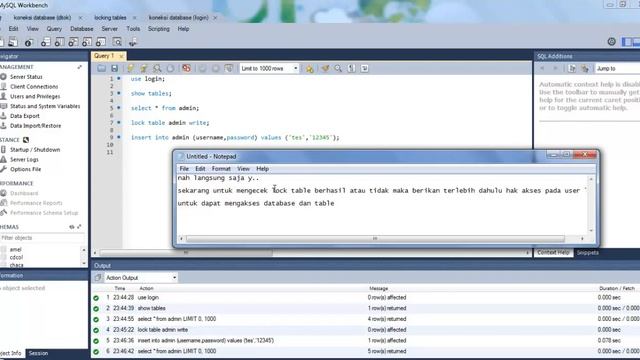The image size is (640, 360).
Task: Expand the Management section of Navigator
Action: coord(80,67)
